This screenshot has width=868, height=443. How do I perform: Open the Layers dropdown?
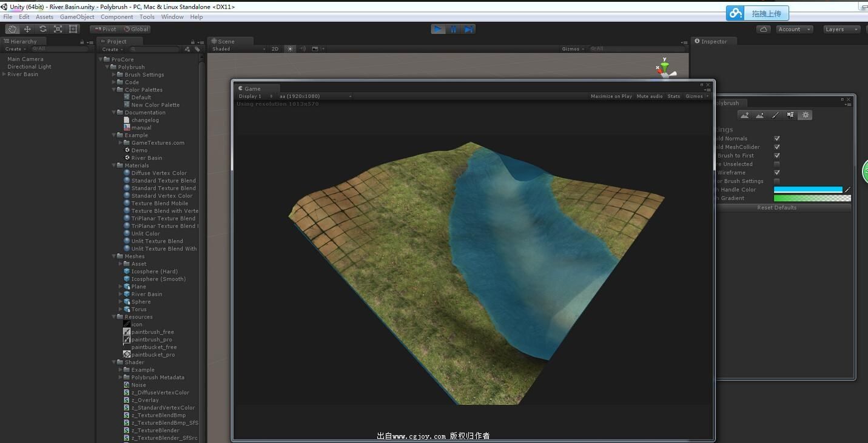[x=842, y=29]
